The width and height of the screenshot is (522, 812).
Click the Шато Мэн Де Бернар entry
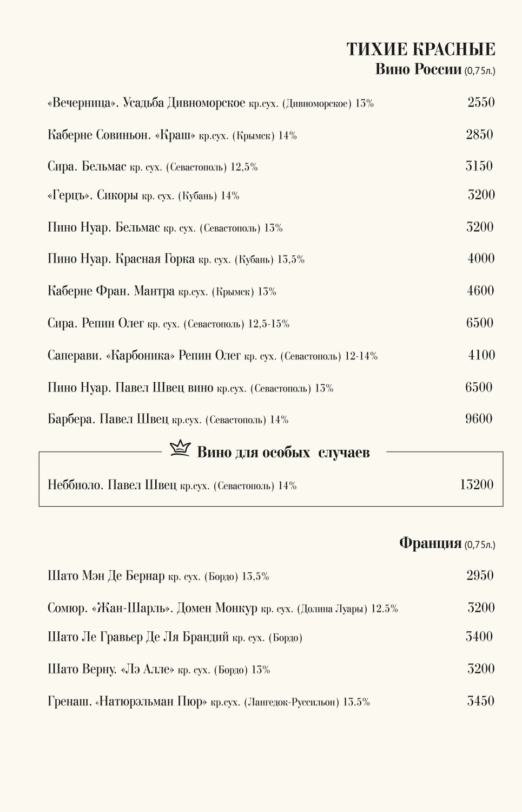coord(158,576)
